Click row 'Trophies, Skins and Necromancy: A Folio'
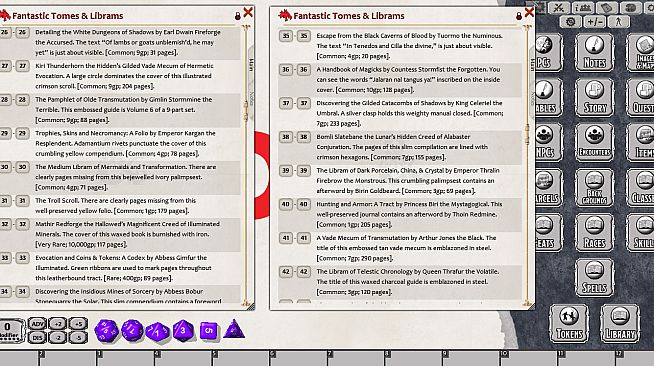654x366 pixels. [x=120, y=143]
